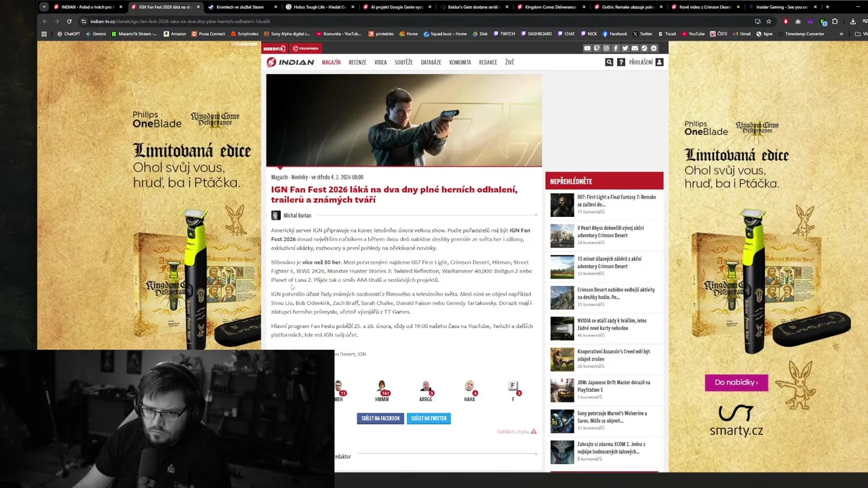
Task: Open the TWITCH bookmark
Action: pos(504,34)
